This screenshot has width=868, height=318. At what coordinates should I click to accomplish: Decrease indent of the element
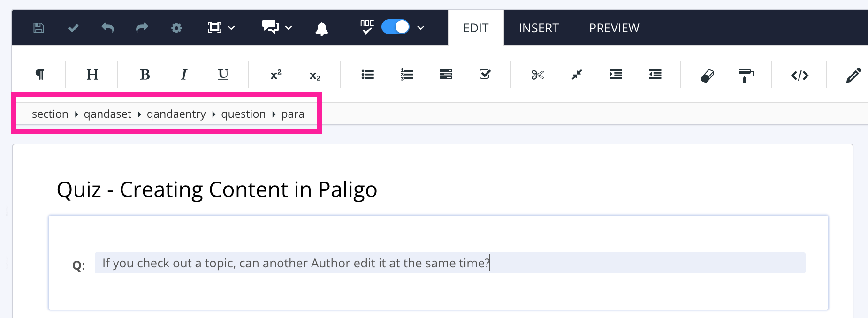pos(655,75)
